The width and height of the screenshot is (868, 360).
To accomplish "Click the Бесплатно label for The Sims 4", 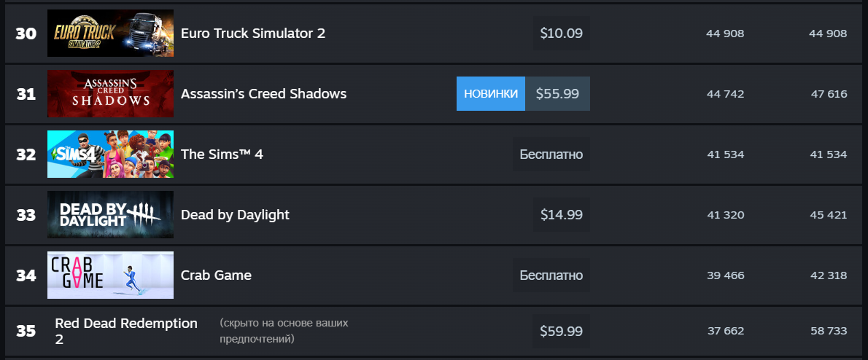I will (551, 154).
